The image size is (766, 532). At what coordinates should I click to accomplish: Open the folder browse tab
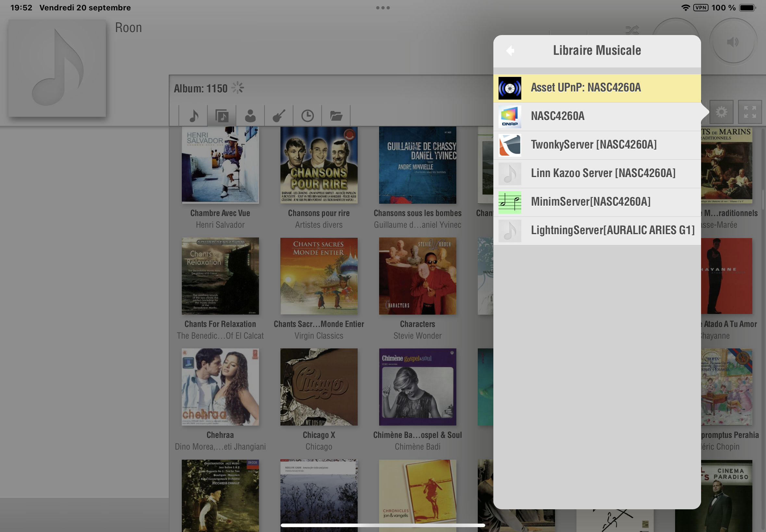point(336,116)
